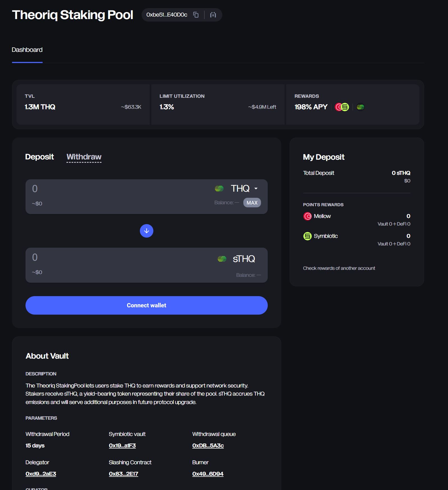Open the Withdrawal queue address 0xDB...5A3c
Image resolution: width=448 pixels, height=490 pixels.
click(x=208, y=445)
